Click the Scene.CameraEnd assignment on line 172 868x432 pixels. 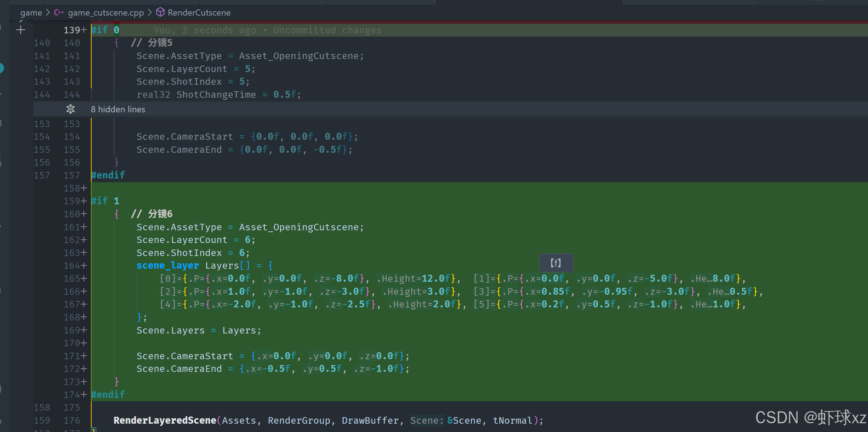pos(179,369)
